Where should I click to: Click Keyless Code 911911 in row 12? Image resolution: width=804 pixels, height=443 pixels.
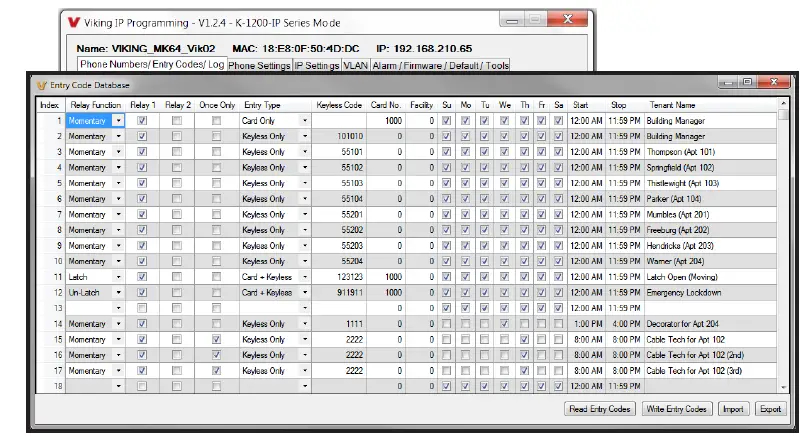pyautogui.click(x=339, y=293)
